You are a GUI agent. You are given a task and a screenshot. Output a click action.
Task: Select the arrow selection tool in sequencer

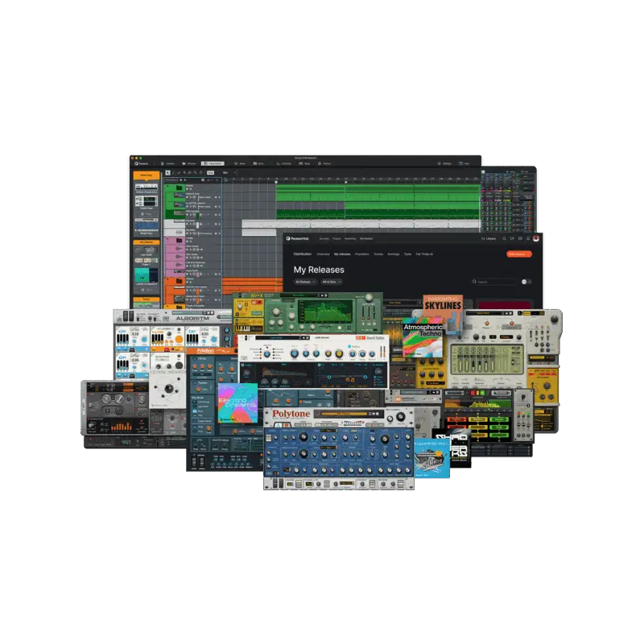[x=168, y=173]
